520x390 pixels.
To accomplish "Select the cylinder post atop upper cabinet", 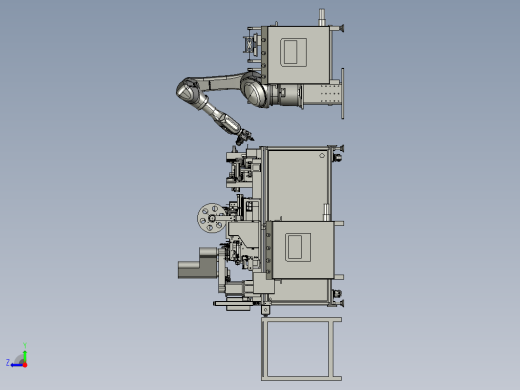I will (x=322, y=17).
